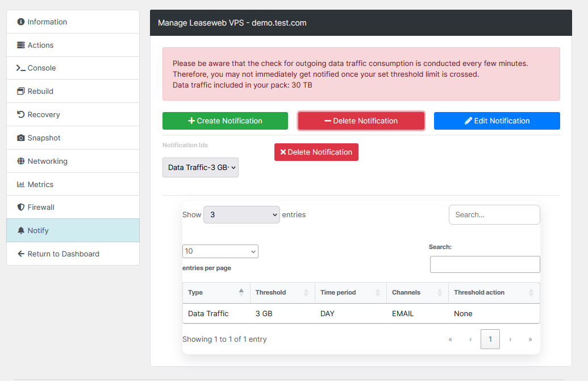Viewport: 588px width, 381px height.
Task: Click Return to Dashboard link
Action: click(x=73, y=254)
